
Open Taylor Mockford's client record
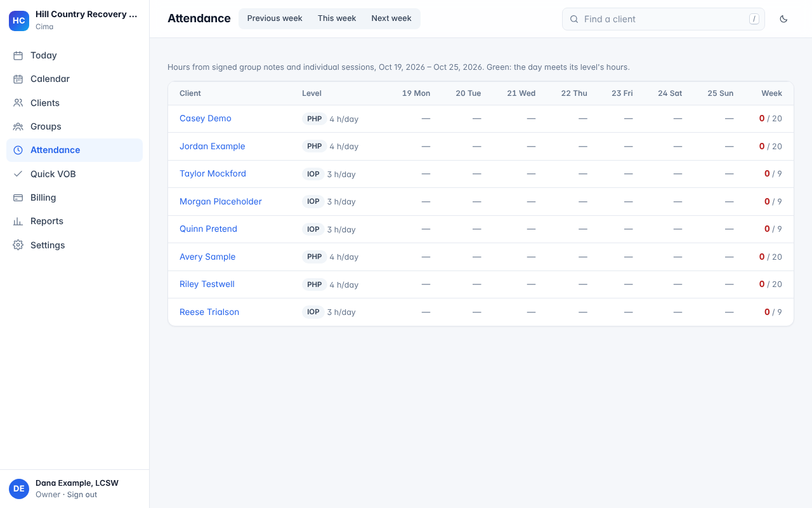[213, 173]
